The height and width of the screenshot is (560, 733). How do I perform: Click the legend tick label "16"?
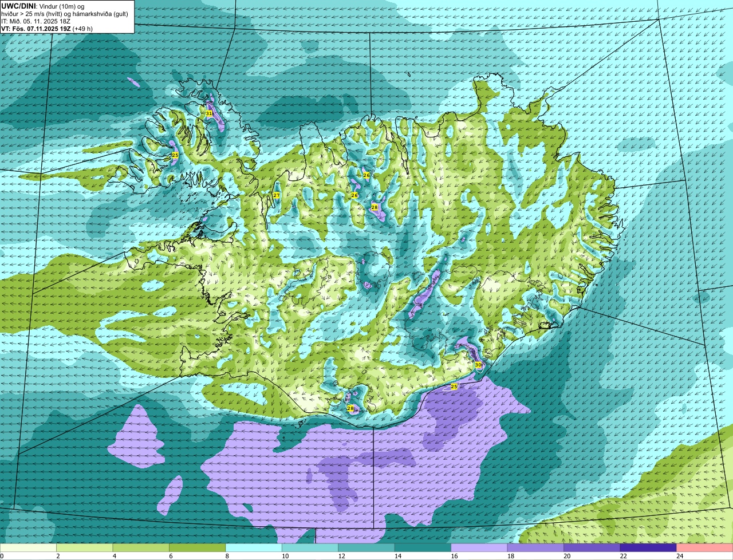point(454,556)
